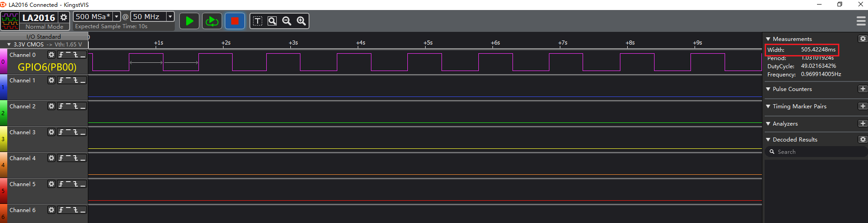This screenshot has width=868, height=223.
Task: Add a new protocol Analyzer
Action: click(863, 123)
